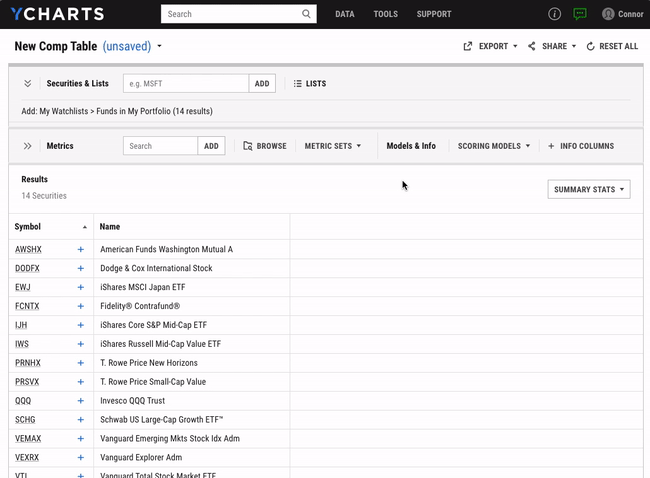Click the BROWSE button text
650x478 pixels.
click(x=272, y=146)
